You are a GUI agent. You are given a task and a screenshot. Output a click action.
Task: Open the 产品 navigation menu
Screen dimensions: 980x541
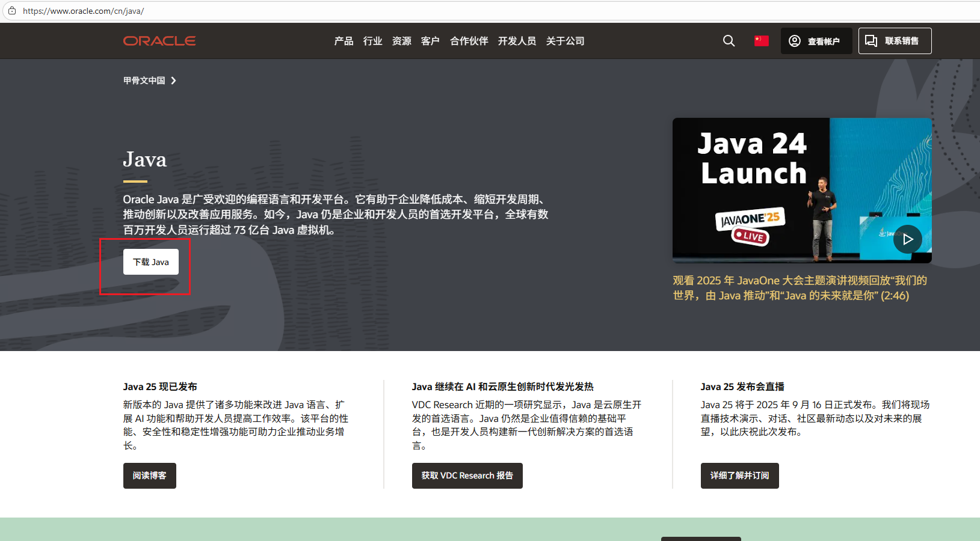[x=343, y=40]
